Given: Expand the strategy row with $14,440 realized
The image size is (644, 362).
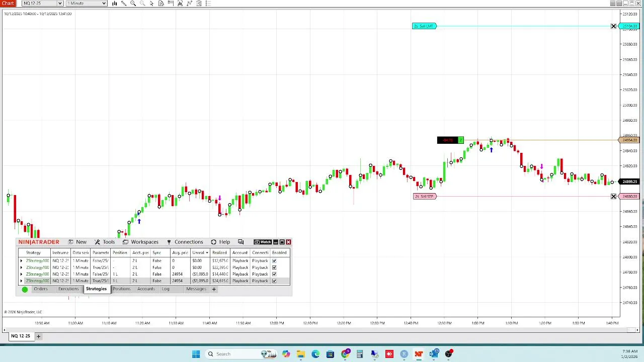Looking at the screenshot, I should point(21,275).
